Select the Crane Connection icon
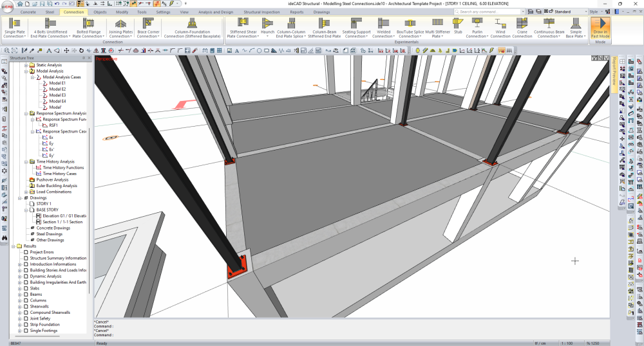 (x=522, y=24)
